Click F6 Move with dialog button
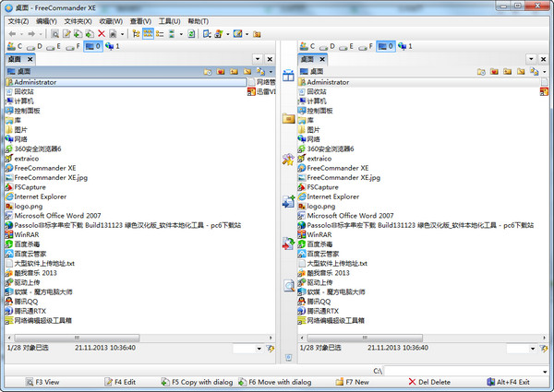Viewport: 554px width, 392px height. pyautogui.click(x=275, y=382)
